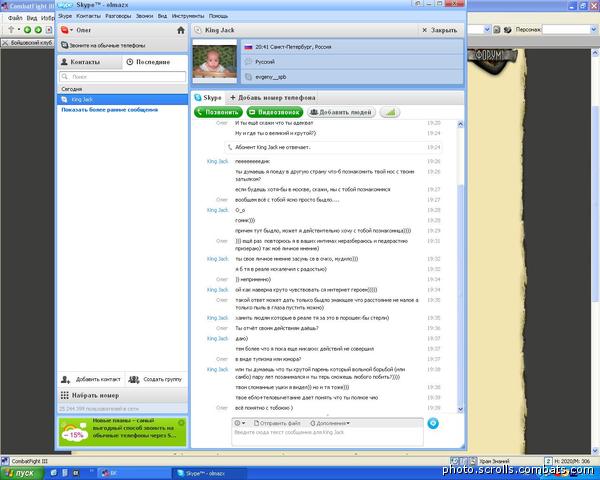Open the Вид menu in Skype

pos(162,16)
